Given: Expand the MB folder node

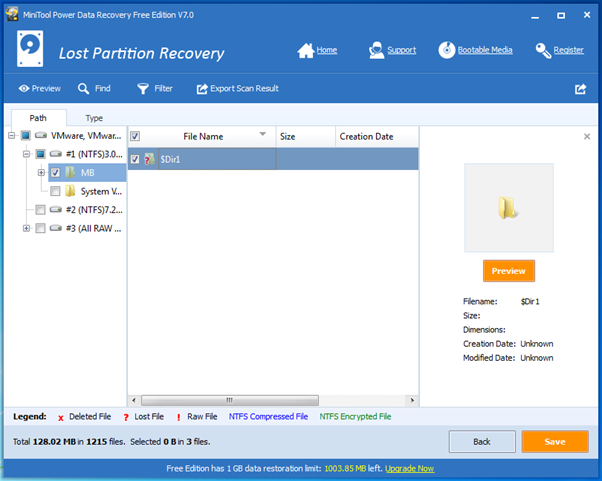Looking at the screenshot, I should tap(41, 172).
